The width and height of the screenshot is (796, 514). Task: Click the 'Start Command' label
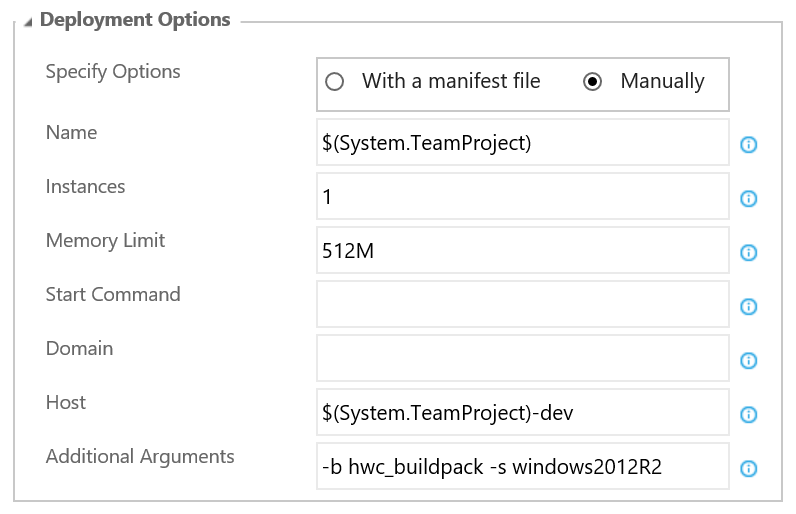coord(113,294)
